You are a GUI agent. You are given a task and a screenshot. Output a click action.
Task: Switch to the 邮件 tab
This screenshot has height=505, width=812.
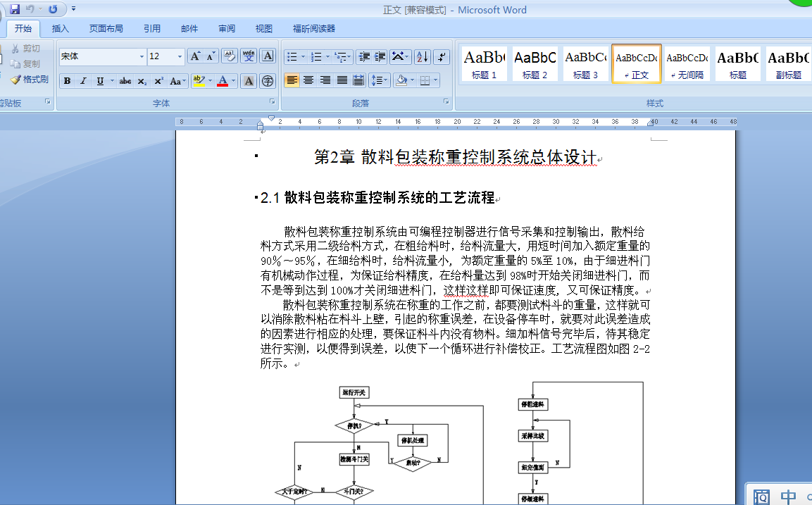pos(189,28)
